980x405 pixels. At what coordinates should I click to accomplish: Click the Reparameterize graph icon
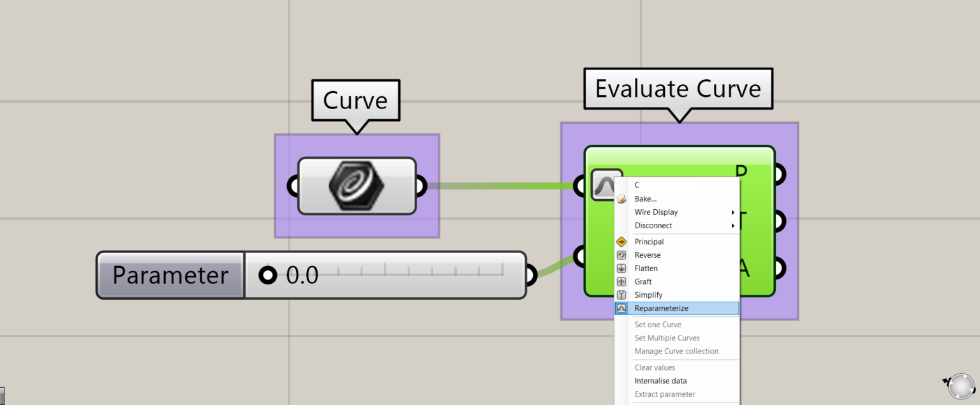click(x=621, y=308)
